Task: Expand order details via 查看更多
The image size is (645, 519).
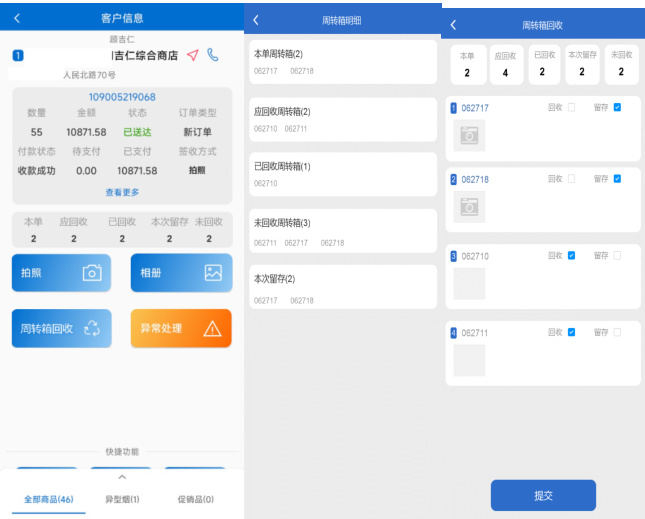Action: [x=122, y=192]
